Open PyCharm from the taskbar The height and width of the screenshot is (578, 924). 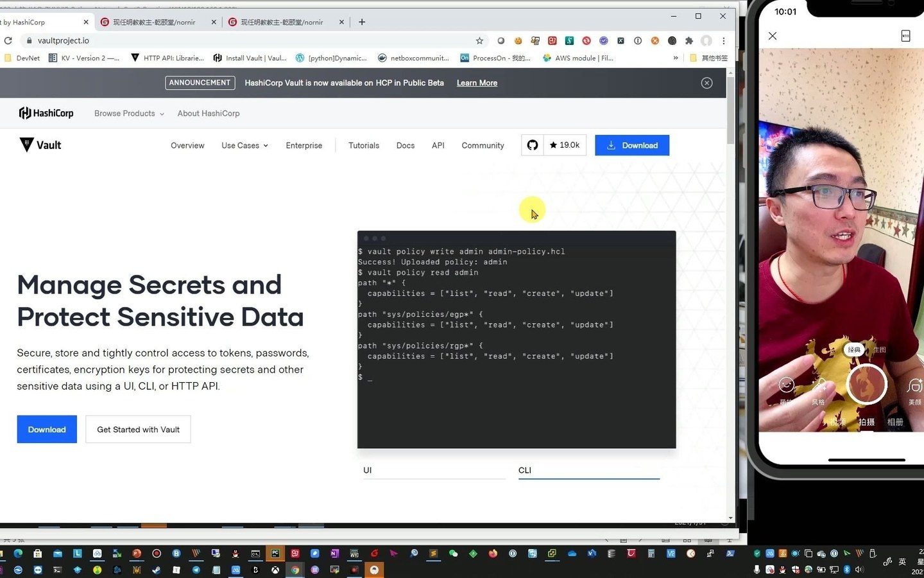click(x=275, y=553)
